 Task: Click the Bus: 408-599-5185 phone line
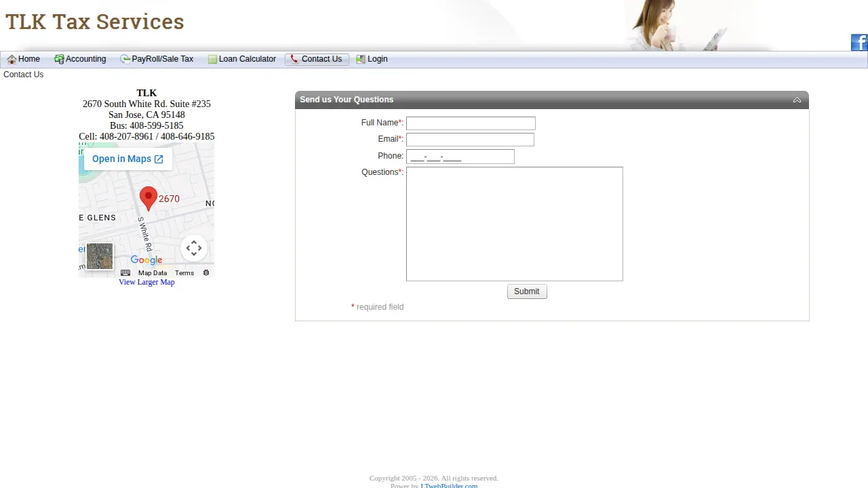(x=146, y=125)
